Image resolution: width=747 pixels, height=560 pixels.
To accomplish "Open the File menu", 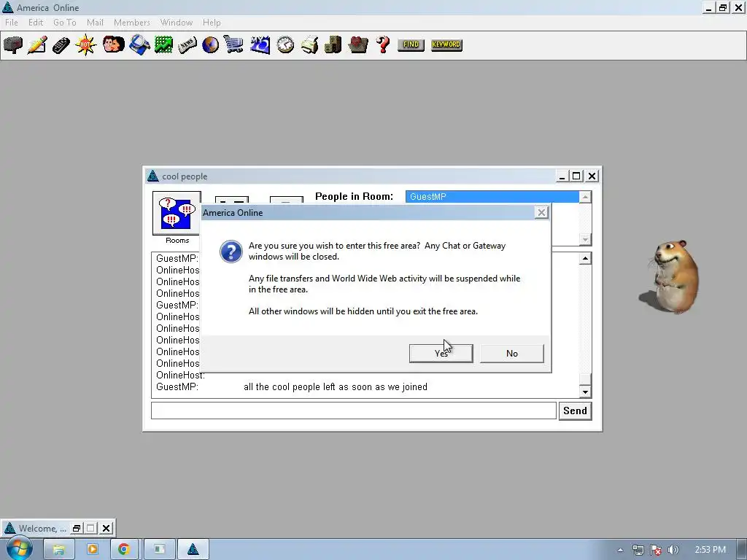I will [12, 23].
